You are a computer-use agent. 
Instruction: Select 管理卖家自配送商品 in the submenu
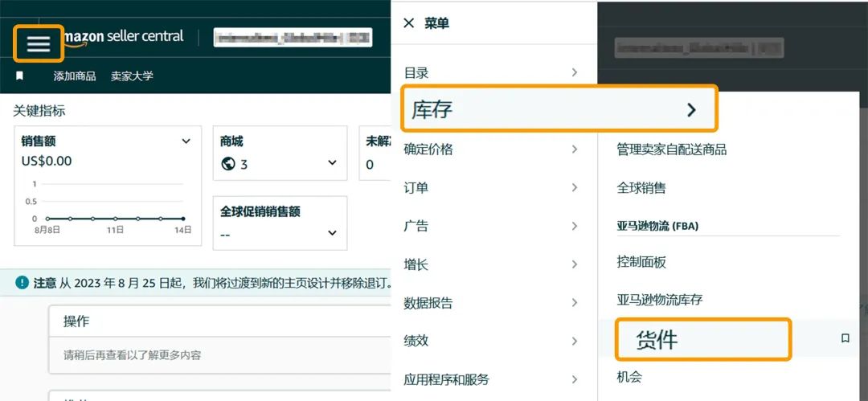(671, 149)
